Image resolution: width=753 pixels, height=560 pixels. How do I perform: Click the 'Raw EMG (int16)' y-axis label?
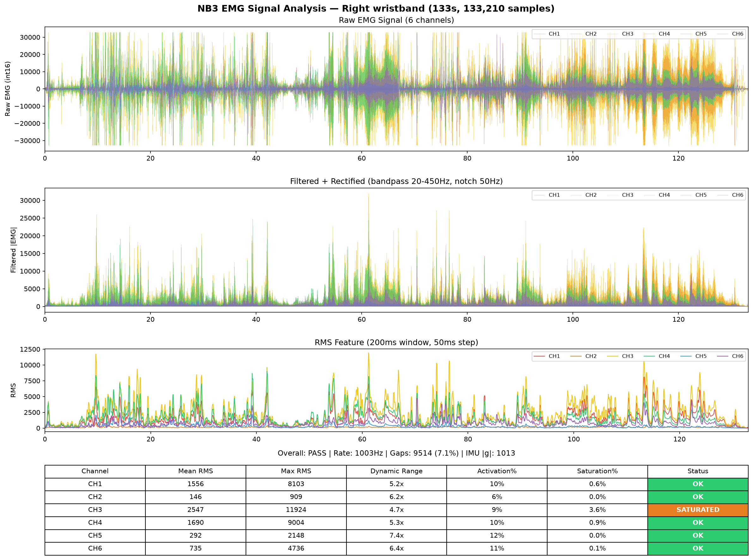click(8, 89)
